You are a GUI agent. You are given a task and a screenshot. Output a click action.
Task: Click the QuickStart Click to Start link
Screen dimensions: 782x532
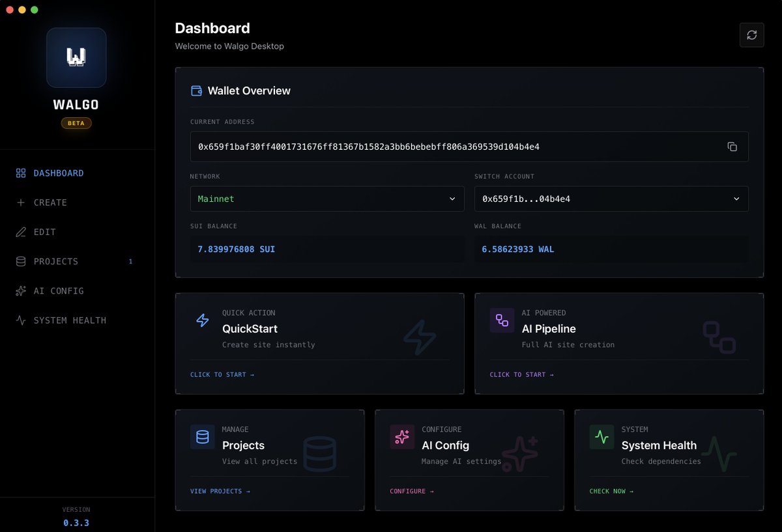(222, 374)
